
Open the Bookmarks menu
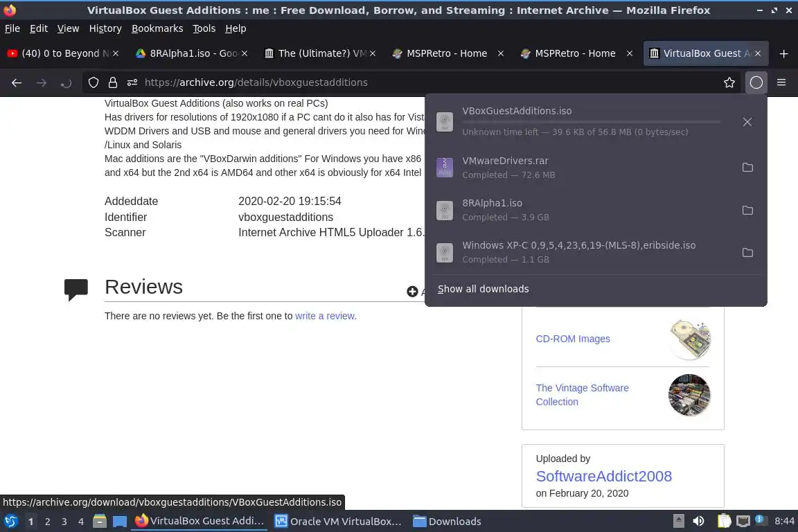(157, 28)
